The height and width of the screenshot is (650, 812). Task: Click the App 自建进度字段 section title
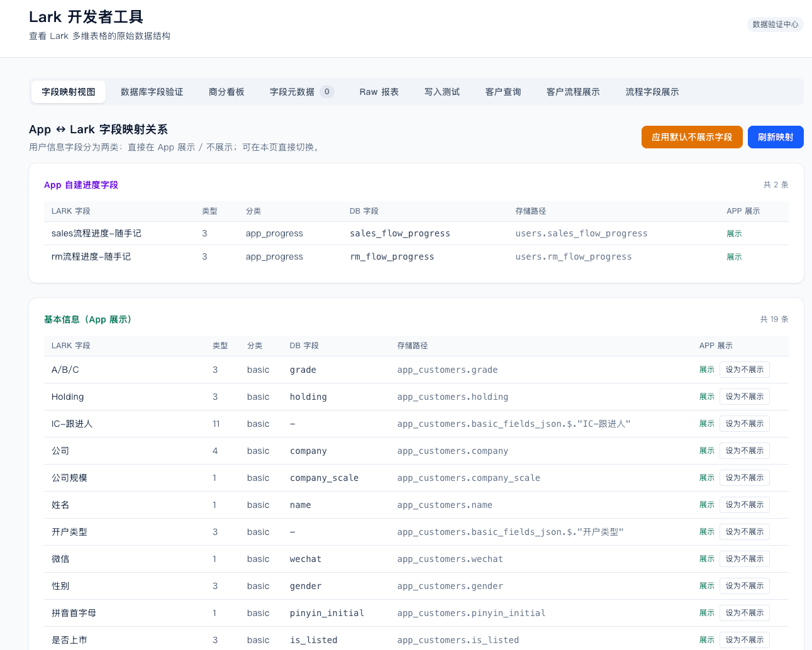[x=81, y=185]
